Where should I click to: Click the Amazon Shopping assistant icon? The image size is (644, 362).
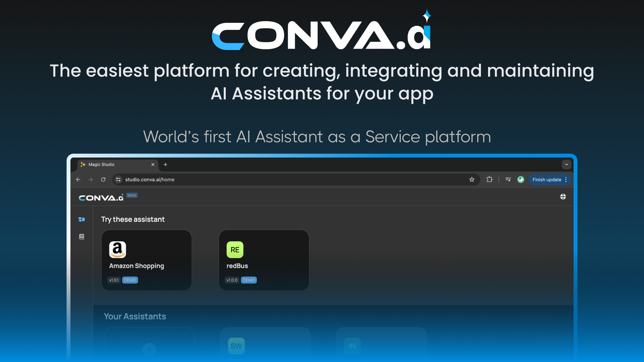(117, 249)
